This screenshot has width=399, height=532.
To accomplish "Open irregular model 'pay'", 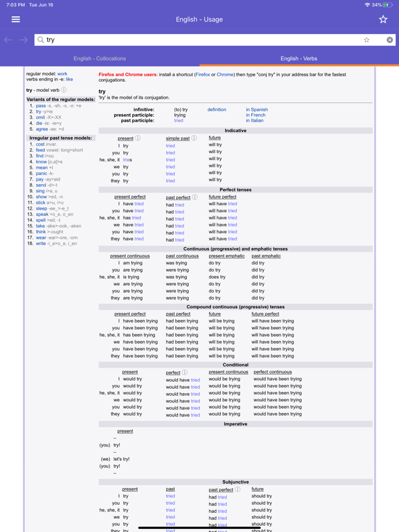I will pyautogui.click(x=40, y=179).
